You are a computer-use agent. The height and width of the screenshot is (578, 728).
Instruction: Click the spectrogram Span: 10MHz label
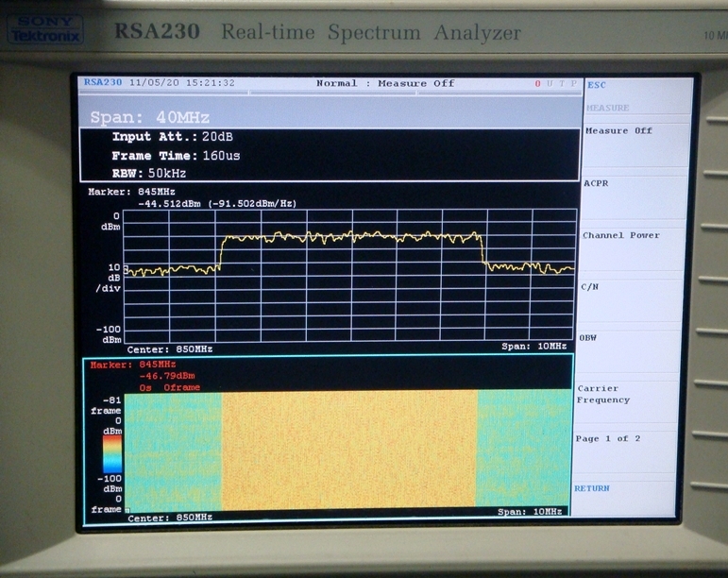point(530,512)
